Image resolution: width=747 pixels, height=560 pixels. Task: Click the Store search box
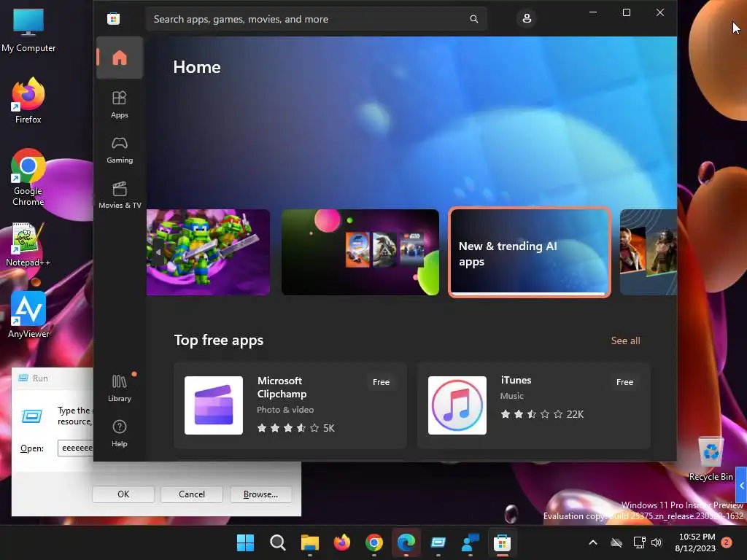pos(317,19)
